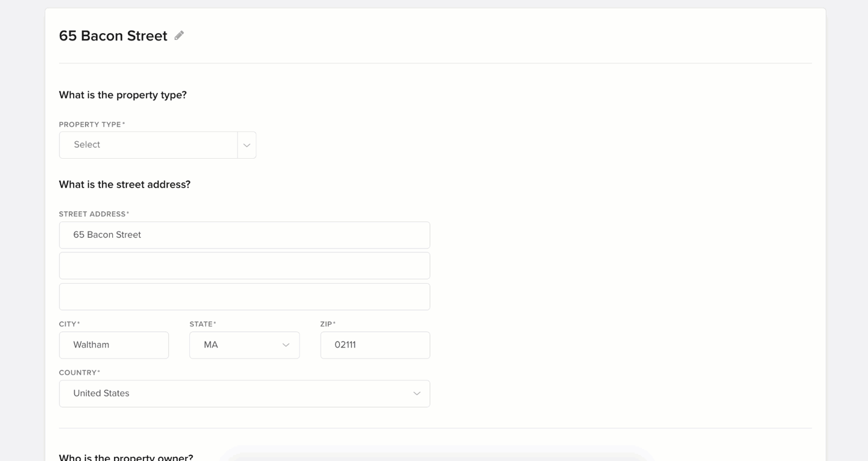Focus the second street address line field
This screenshot has height=461, width=868.
[x=244, y=265]
